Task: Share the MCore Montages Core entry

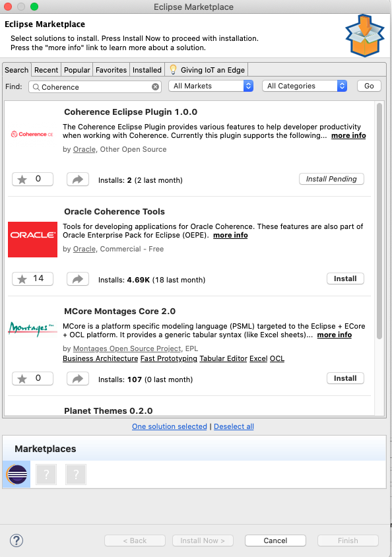Action: click(78, 379)
